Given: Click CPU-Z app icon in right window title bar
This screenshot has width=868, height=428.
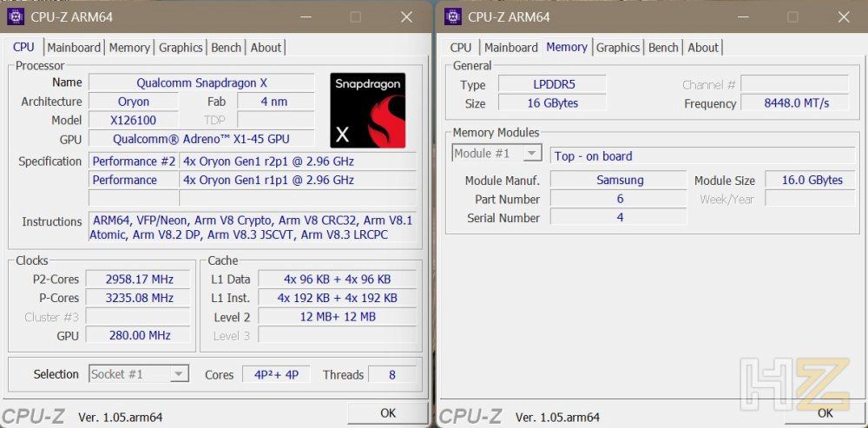Looking at the screenshot, I should point(453,16).
